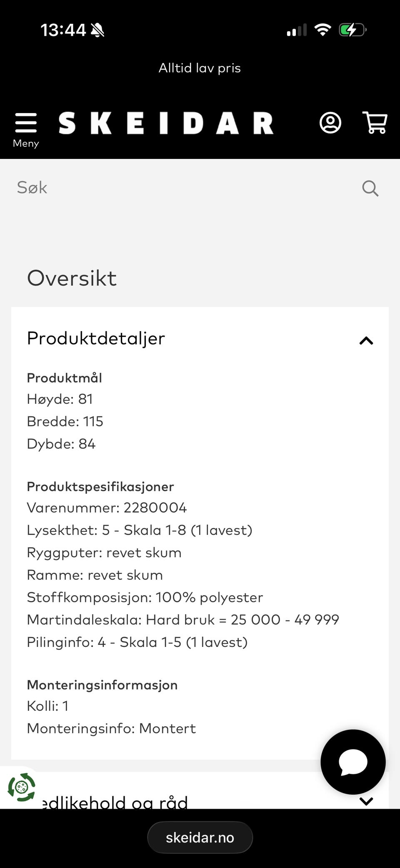
Task: Go to homepage via SKEIDAR logo
Action: [x=166, y=123]
